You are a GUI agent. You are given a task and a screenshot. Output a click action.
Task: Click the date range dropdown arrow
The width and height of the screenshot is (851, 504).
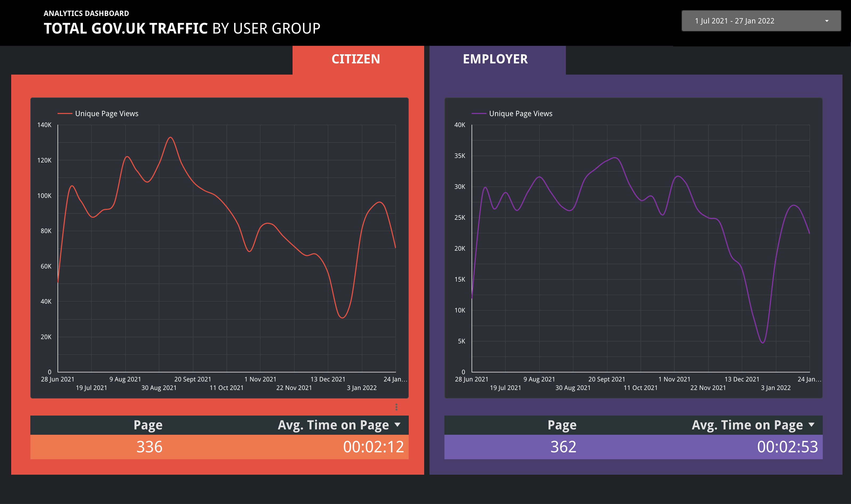coord(826,21)
